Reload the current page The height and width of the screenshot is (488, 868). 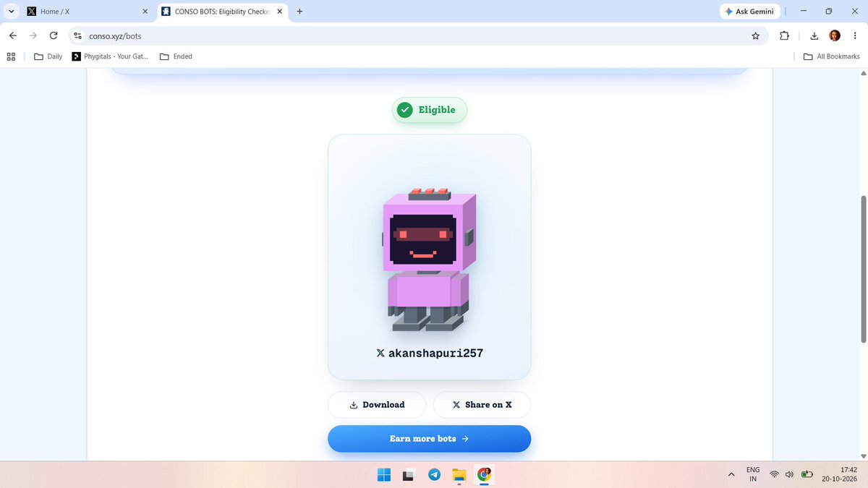point(54,35)
